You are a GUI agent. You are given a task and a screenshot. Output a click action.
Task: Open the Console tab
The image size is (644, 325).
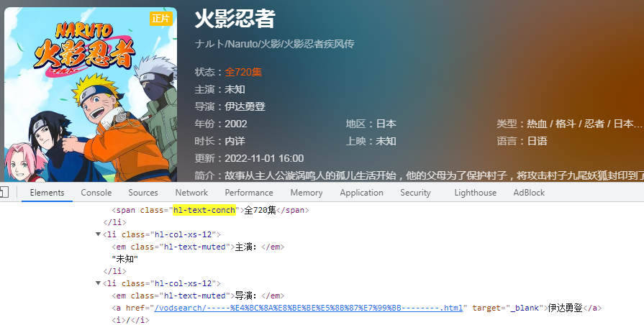(x=96, y=193)
